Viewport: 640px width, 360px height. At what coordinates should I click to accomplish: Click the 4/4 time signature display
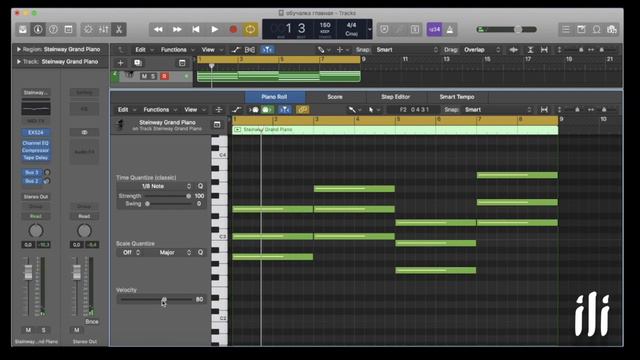click(x=351, y=25)
